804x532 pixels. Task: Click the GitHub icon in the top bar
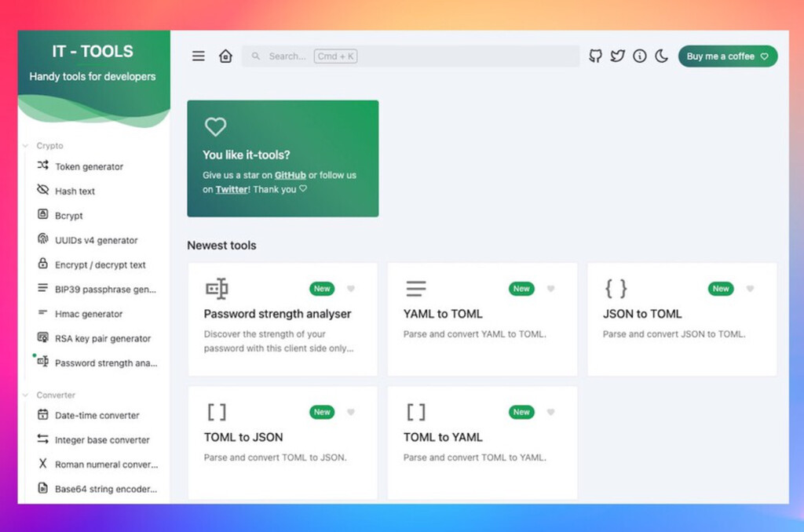point(595,56)
